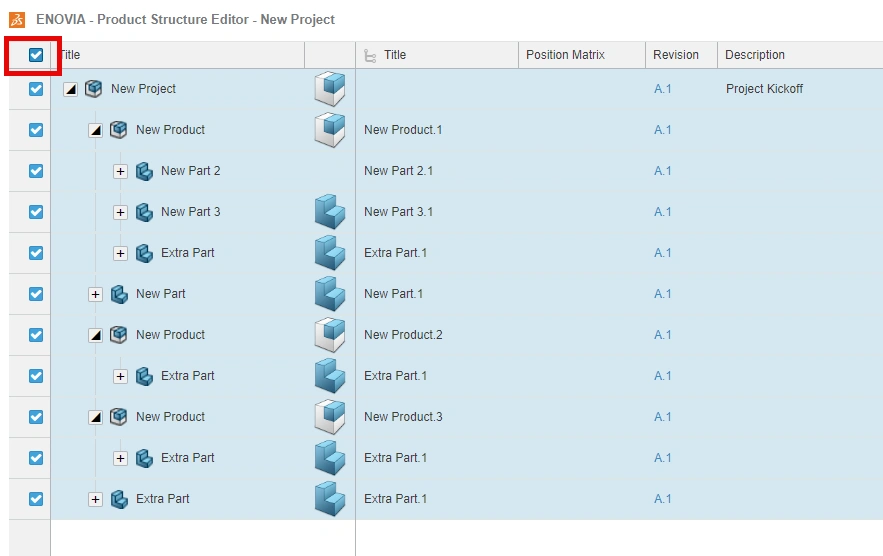Screen dimensions: 883x556
Task: Click the ENOVIA 3DS logo icon
Action: [x=17, y=19]
